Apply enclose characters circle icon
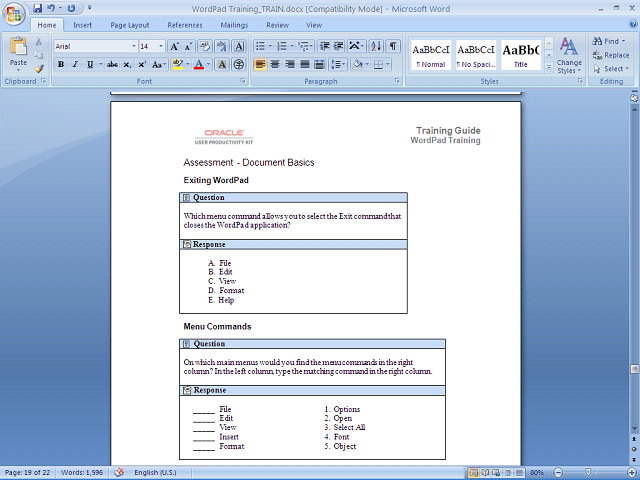Viewport: 640px width, 480px height. click(x=239, y=64)
